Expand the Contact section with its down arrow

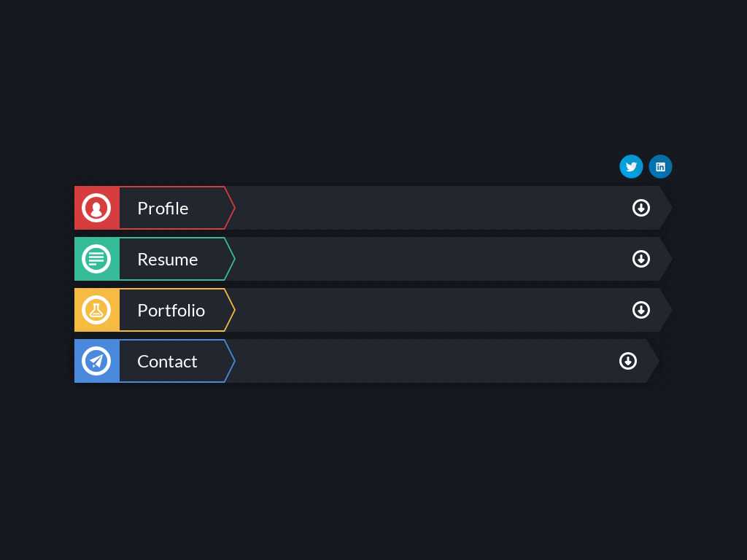point(628,361)
